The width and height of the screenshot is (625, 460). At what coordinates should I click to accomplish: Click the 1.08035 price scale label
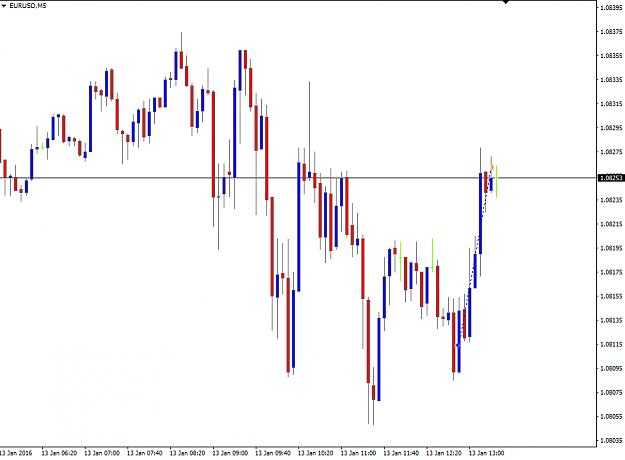[611, 440]
